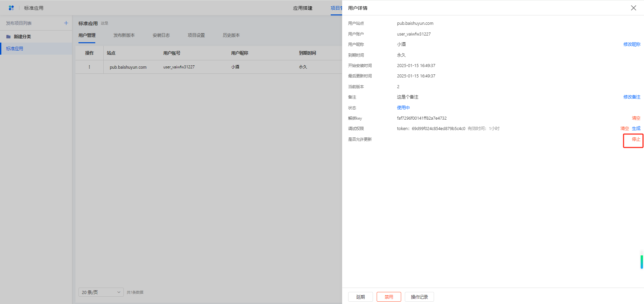Open 操作记录 button
The width and height of the screenshot is (644, 304).
click(x=419, y=297)
